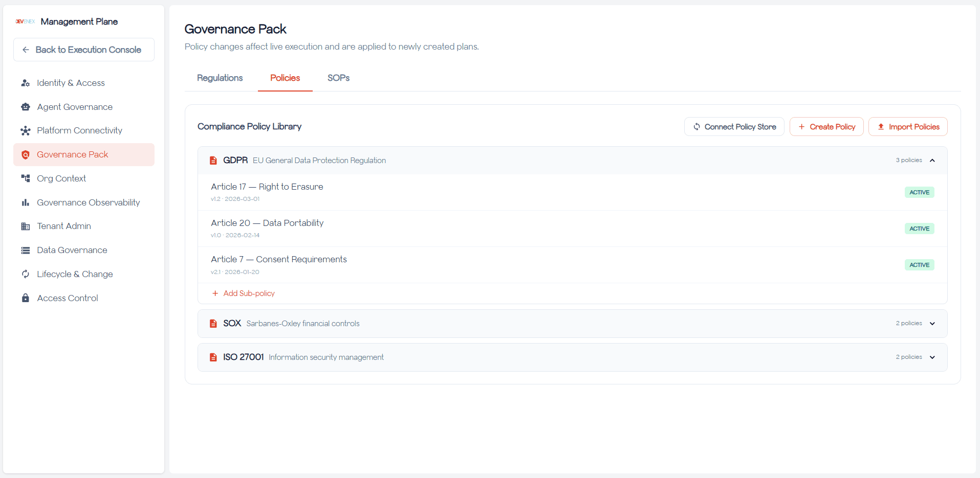Switch to the Regulations tab

click(220, 78)
